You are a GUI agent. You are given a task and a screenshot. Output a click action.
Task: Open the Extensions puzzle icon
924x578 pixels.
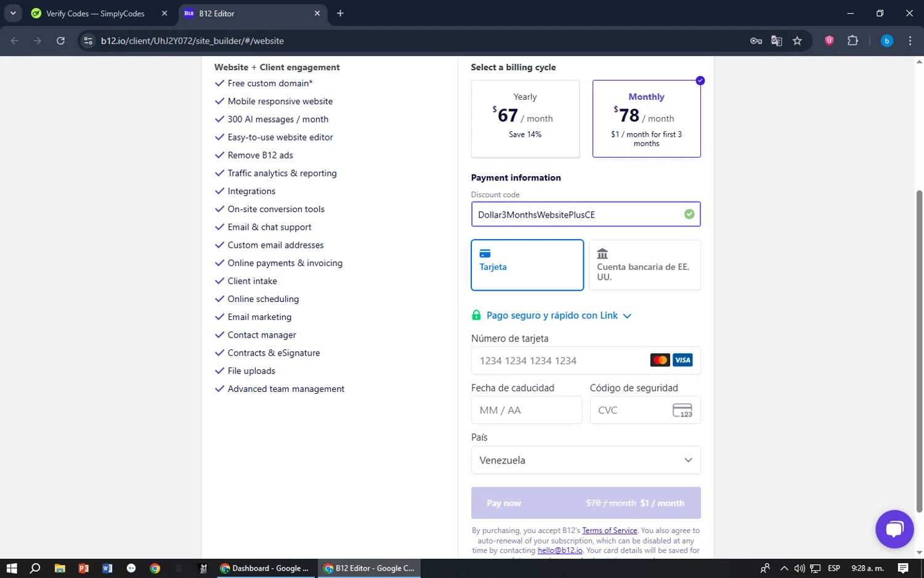pyautogui.click(x=853, y=41)
